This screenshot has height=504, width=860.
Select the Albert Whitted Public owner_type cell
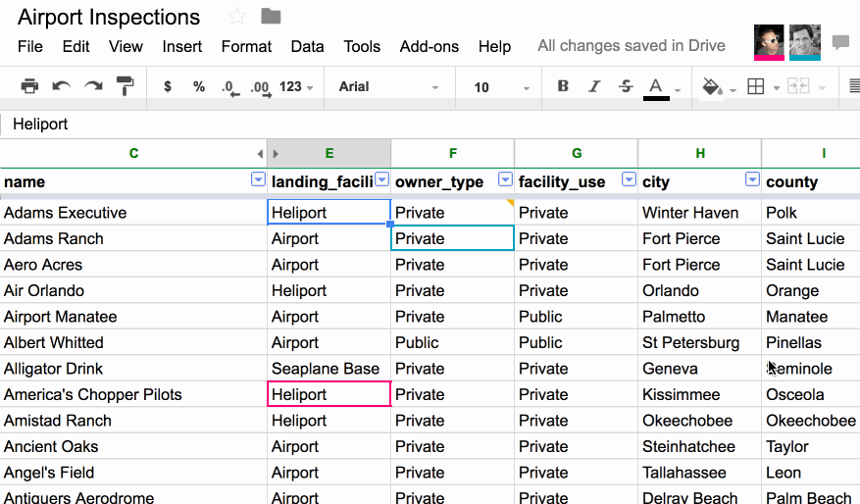pos(452,343)
